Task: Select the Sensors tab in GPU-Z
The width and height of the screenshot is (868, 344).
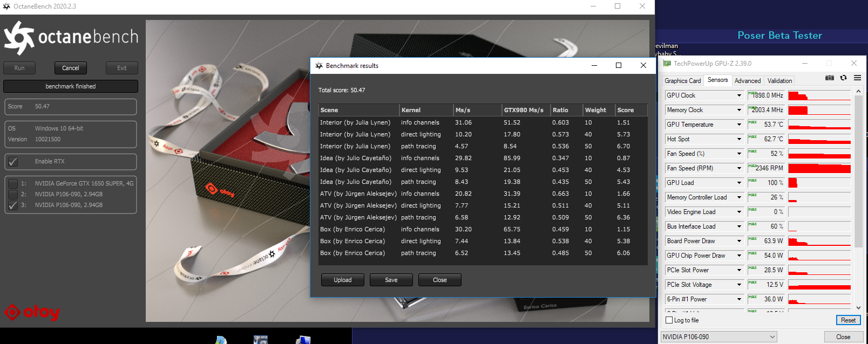Action: [x=717, y=80]
